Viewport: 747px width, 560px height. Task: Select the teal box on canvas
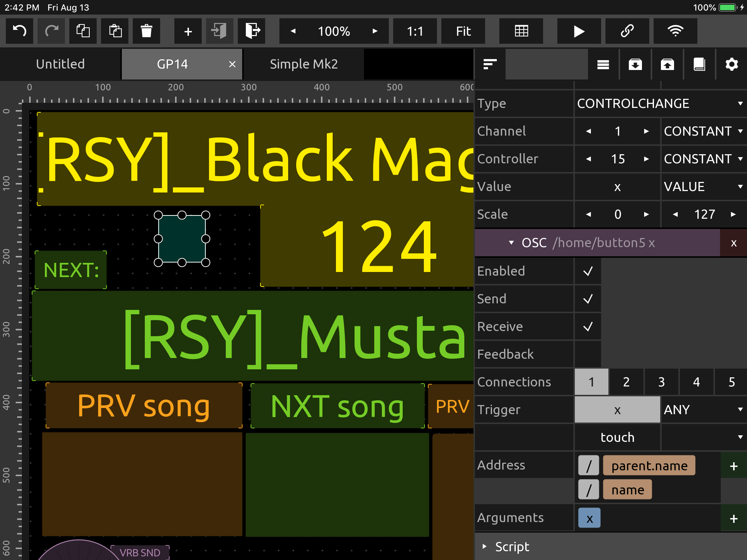[182, 239]
